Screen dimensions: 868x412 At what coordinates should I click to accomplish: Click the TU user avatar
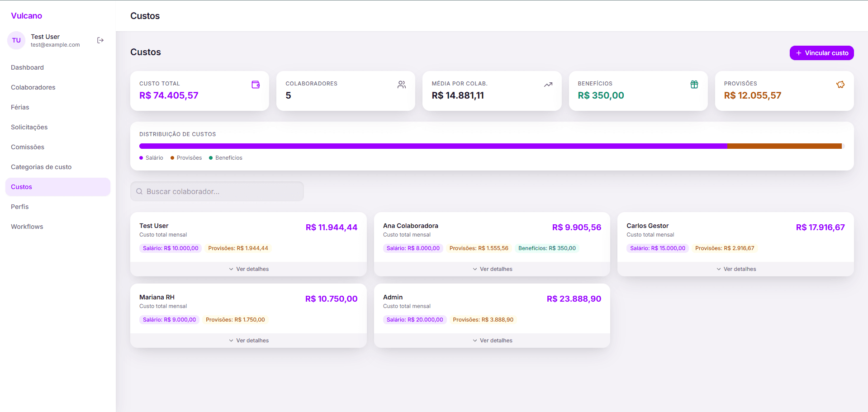16,40
